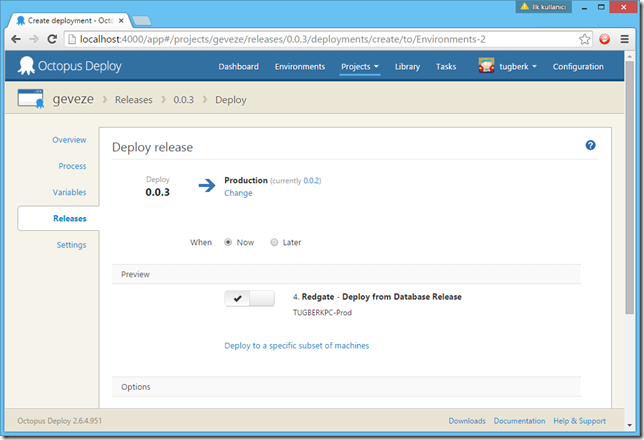
Task: Bookmark page with the star icon
Action: click(584, 39)
